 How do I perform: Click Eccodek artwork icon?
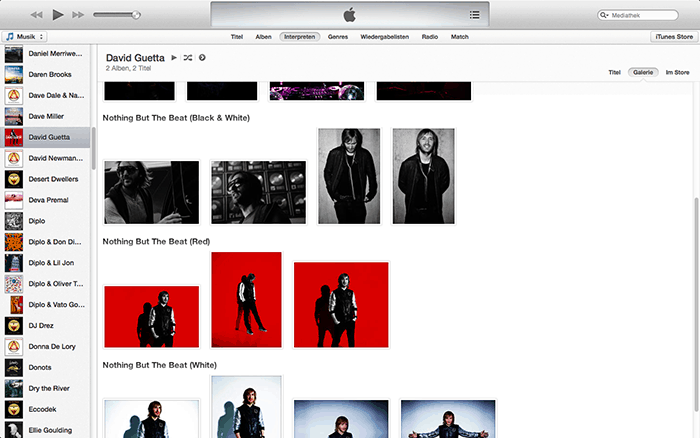(14, 410)
